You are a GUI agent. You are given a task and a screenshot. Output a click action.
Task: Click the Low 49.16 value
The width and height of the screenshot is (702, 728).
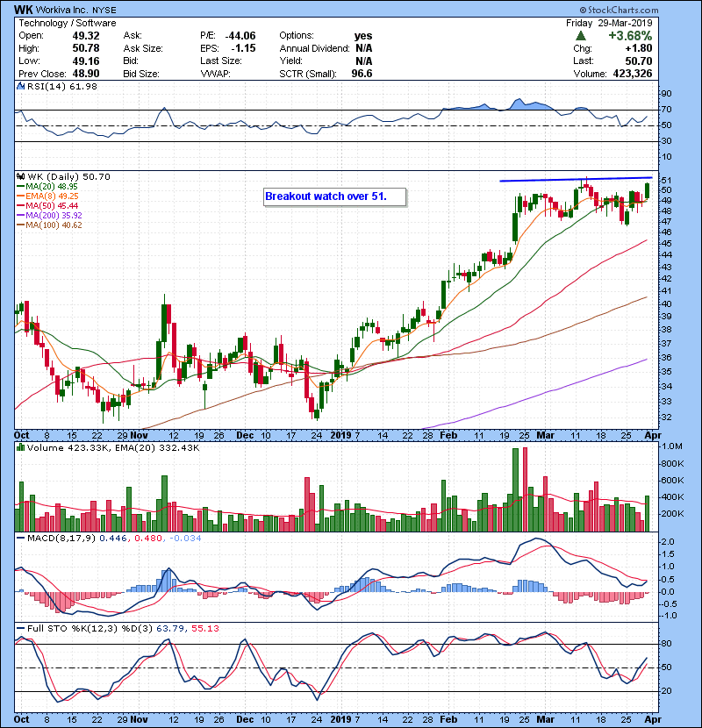tap(86, 61)
